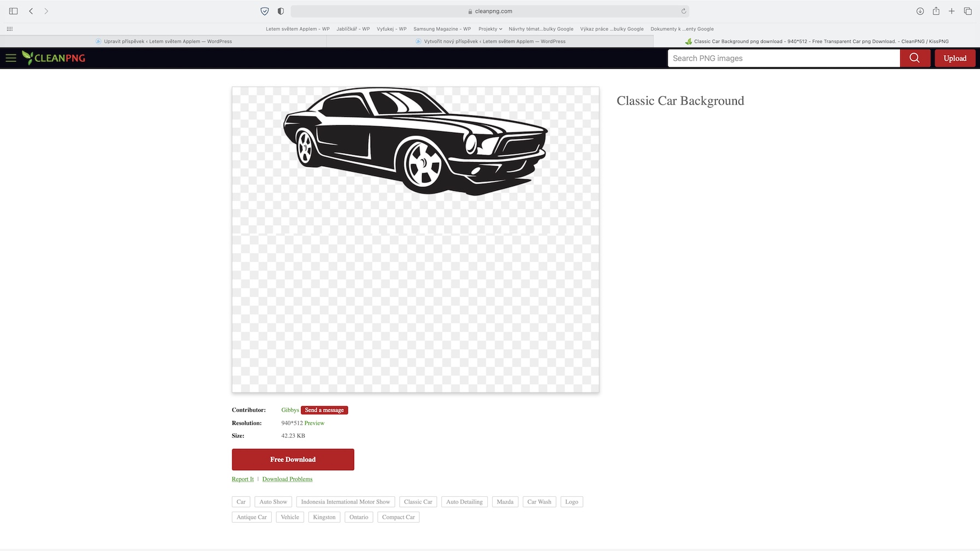Open the Vyfukej - WP bookmark
980x551 pixels.
pos(392,29)
